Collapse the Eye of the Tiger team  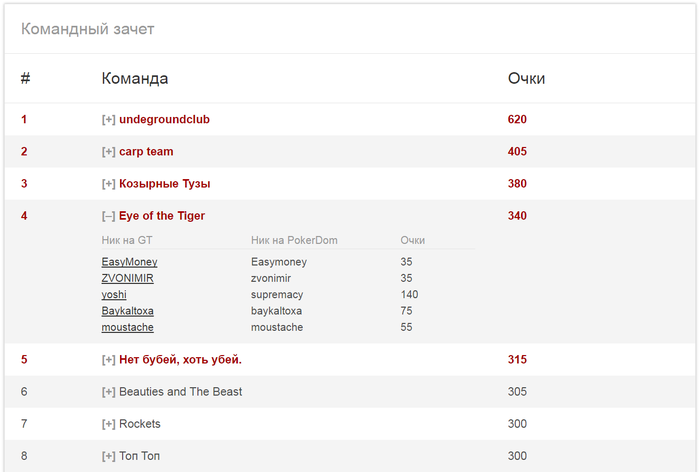coord(108,216)
